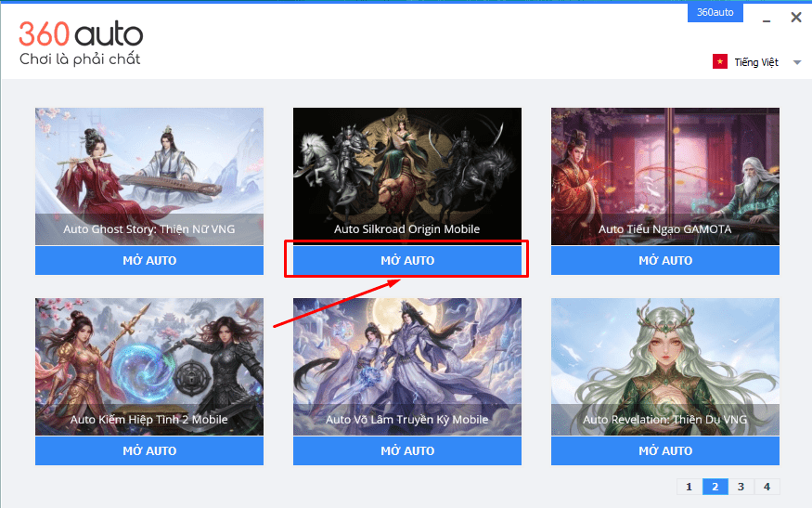Go to page 3 of games
This screenshot has width=812, height=508.
point(741,487)
